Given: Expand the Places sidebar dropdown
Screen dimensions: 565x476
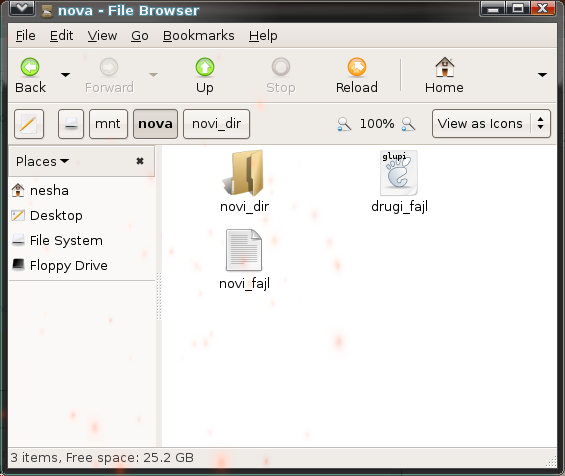Looking at the screenshot, I should tap(42, 161).
